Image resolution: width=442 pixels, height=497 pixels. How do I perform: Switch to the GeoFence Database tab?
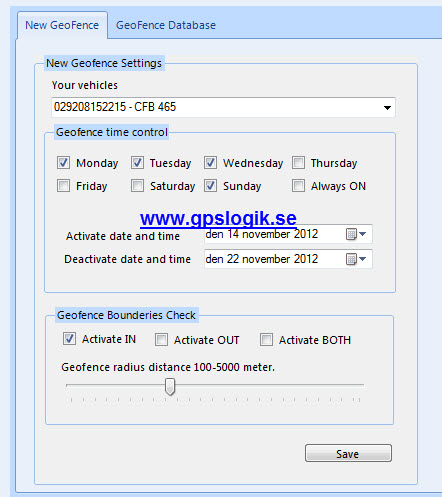166,25
